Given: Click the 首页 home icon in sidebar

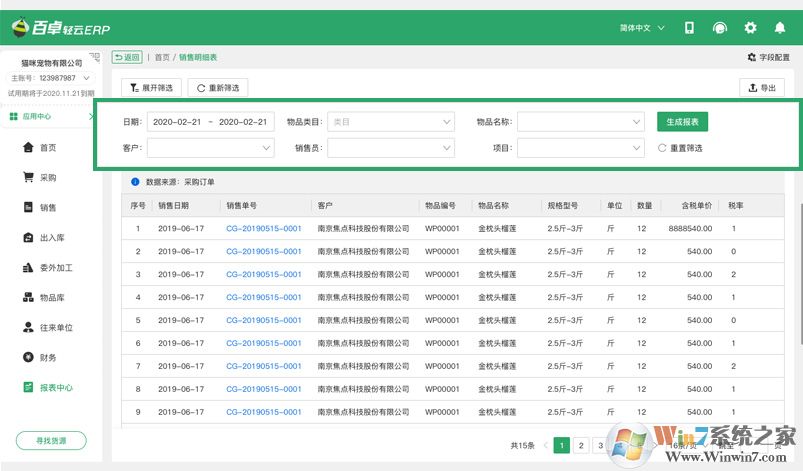Looking at the screenshot, I should [x=29, y=147].
